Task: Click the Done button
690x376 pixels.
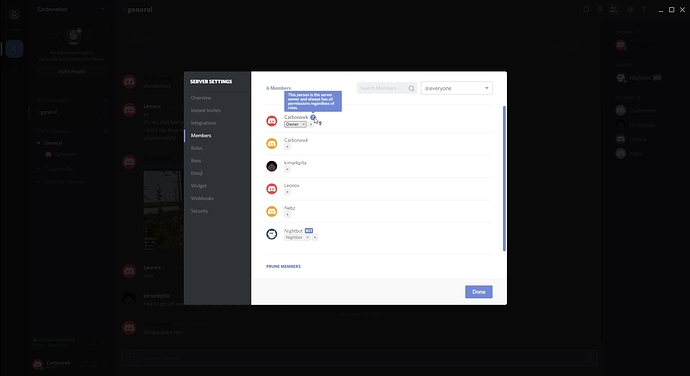Action: click(x=479, y=292)
